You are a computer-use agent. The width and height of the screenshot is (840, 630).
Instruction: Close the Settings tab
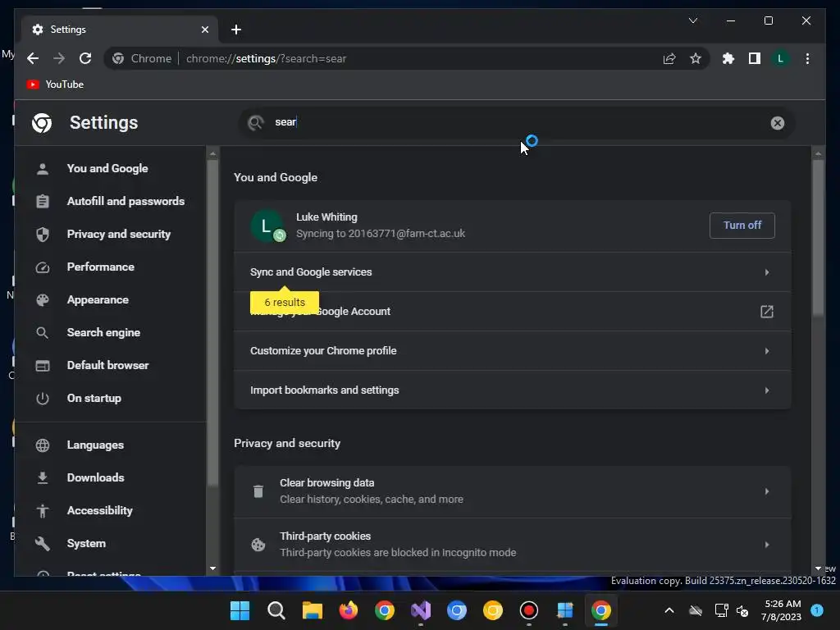(x=204, y=30)
